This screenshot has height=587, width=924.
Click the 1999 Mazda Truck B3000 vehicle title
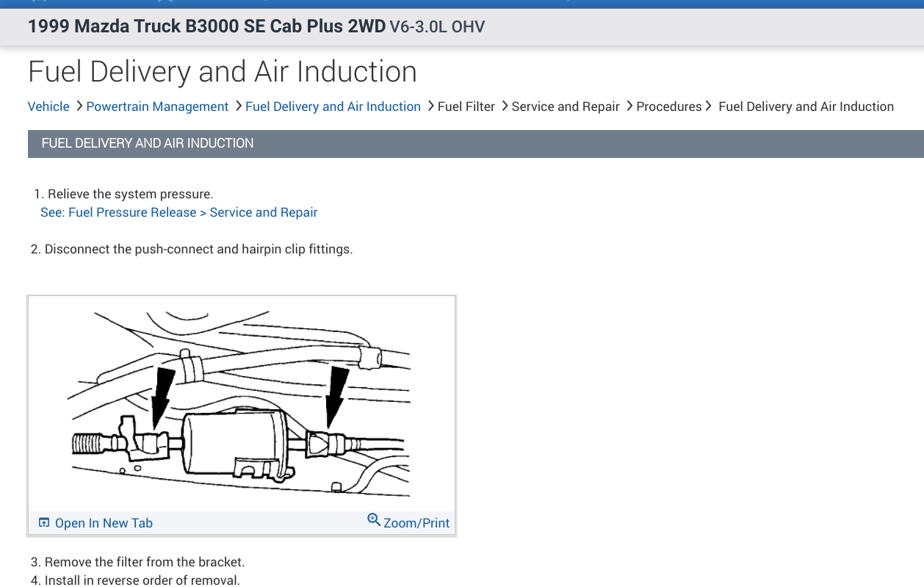206,26
